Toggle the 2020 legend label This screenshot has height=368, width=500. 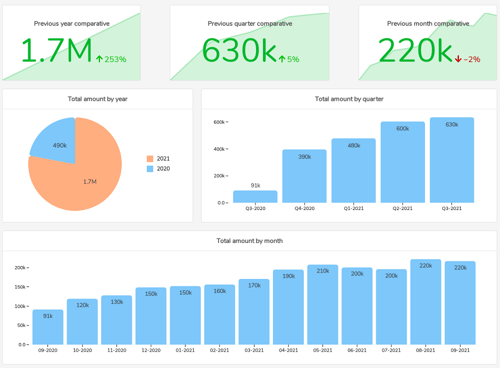coord(163,169)
